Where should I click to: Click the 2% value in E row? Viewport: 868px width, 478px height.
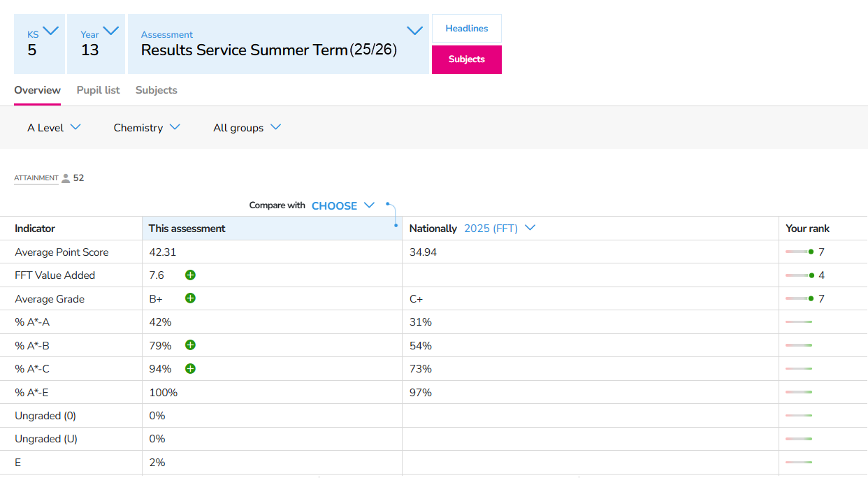(157, 463)
